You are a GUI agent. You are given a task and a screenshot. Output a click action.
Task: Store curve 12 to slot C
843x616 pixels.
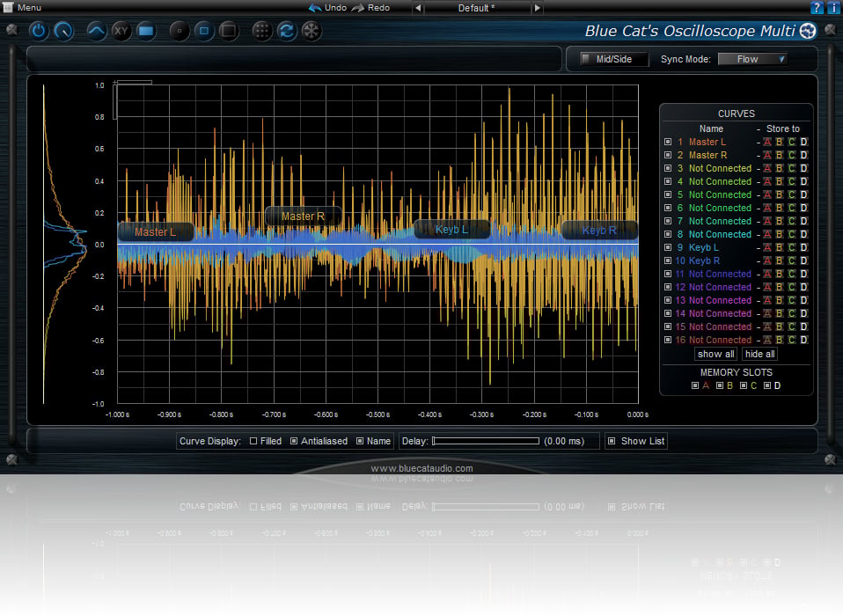791,287
